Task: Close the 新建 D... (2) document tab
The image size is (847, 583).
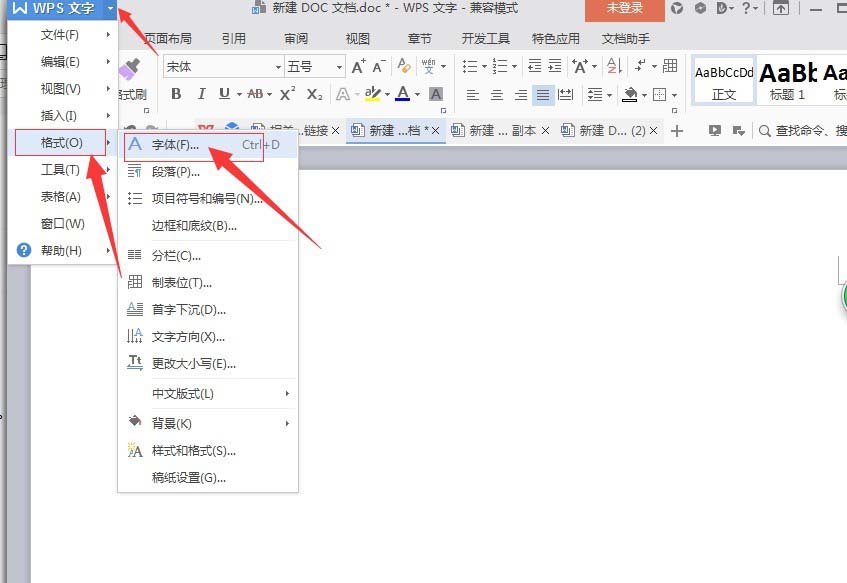Action: pos(654,131)
